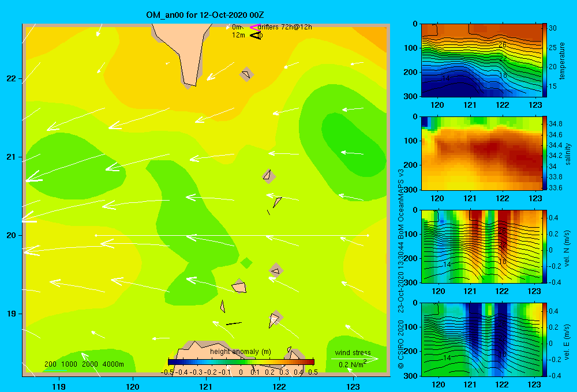Image resolution: width=577 pixels, height=392 pixels.
Task: Click the vertical 'salinity' axis label
Action: (568, 154)
